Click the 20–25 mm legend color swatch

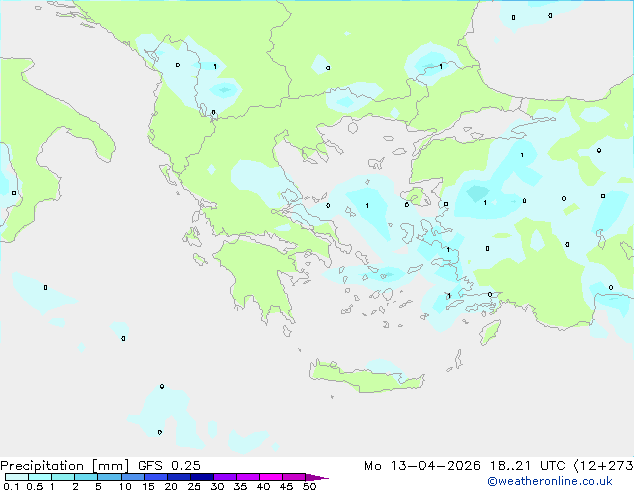(179, 477)
